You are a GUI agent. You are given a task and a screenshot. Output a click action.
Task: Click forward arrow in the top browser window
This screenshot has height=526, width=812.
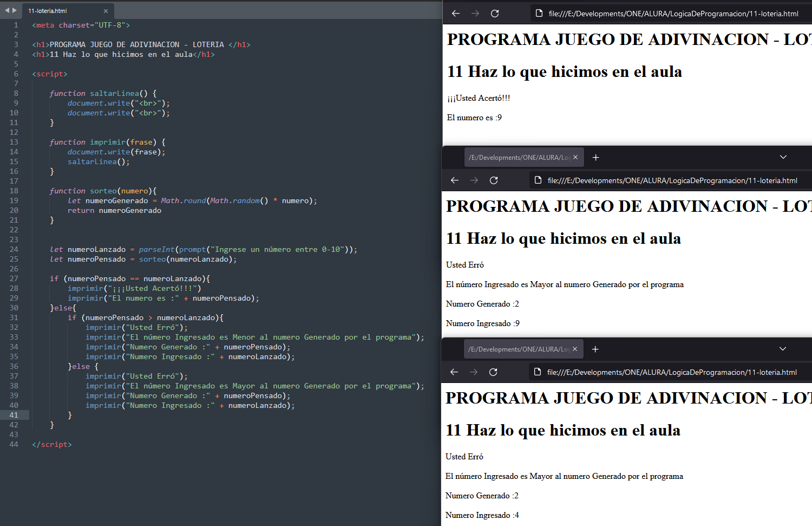pyautogui.click(x=475, y=14)
